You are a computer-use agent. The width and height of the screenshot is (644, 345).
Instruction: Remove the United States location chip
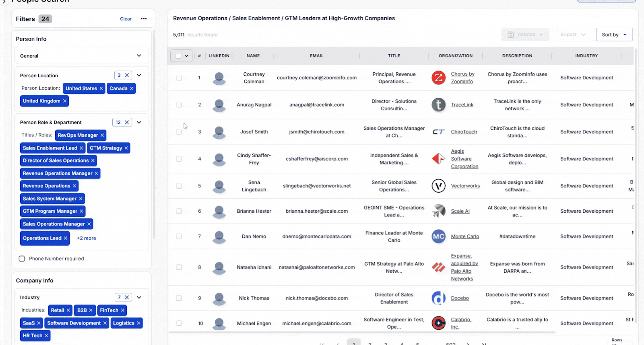pyautogui.click(x=101, y=88)
